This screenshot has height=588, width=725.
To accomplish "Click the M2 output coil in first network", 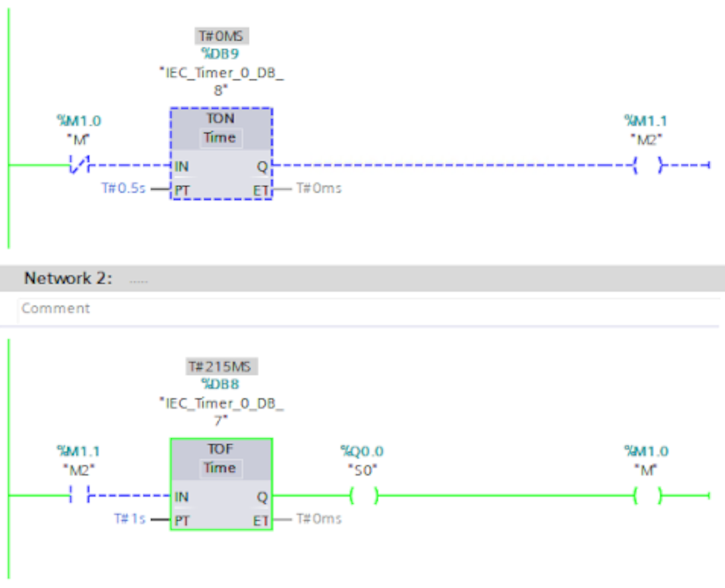I will 647,165.
